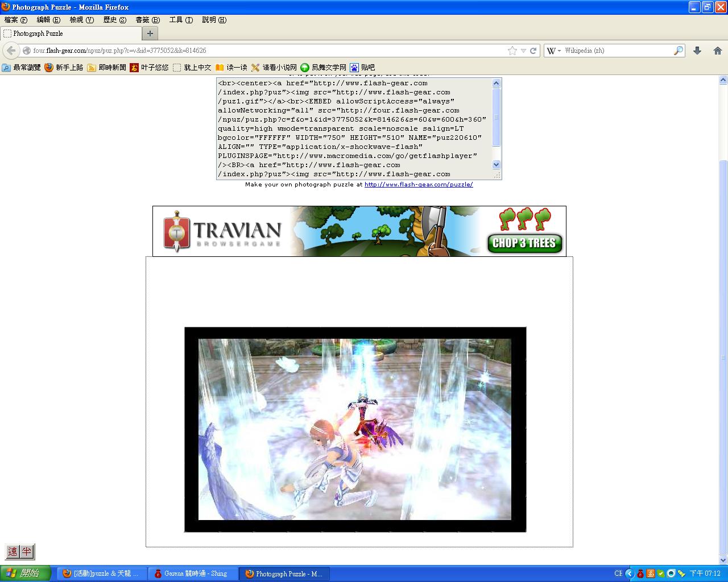Image resolution: width=728 pixels, height=582 pixels.
Task: Follow the flash-gear.com/puzzle link
Action: [419, 185]
